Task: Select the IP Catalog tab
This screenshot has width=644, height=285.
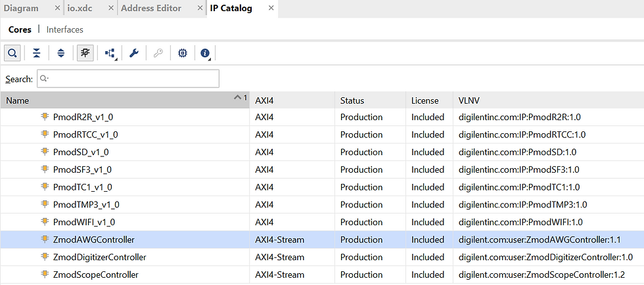Action: coord(231,9)
